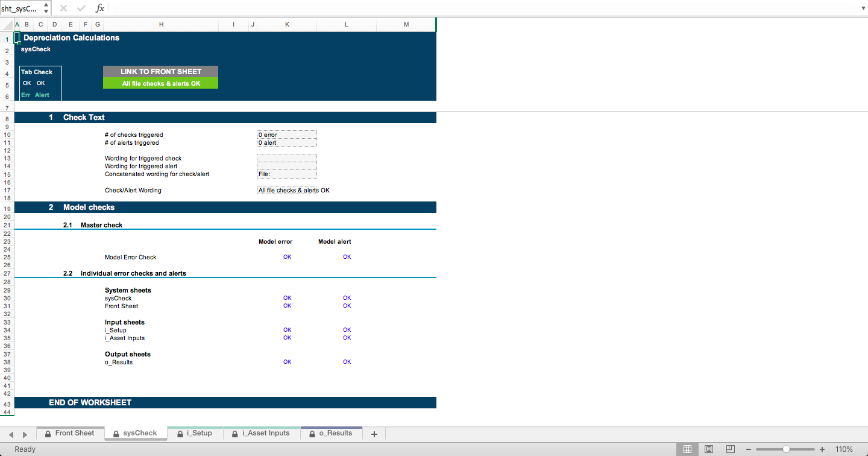Image resolution: width=868 pixels, height=456 pixels.
Task: Switch to the i_Setup tab
Action: (x=194, y=433)
